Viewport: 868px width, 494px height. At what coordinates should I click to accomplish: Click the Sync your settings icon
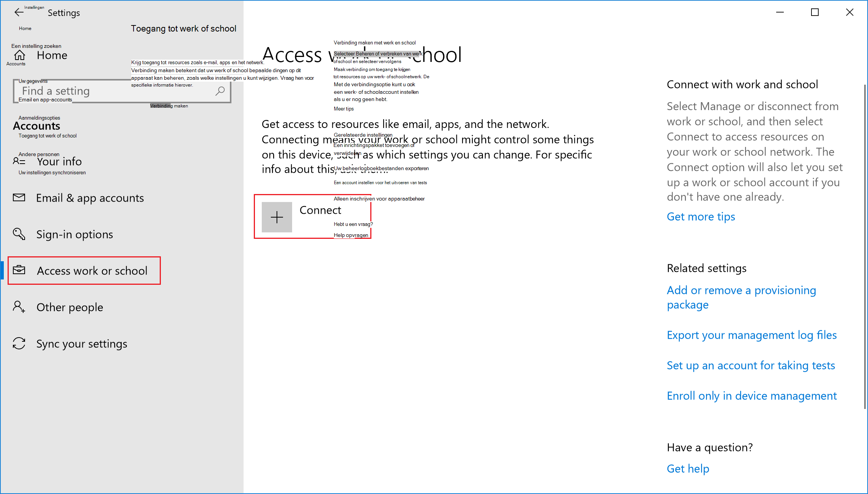click(x=20, y=343)
